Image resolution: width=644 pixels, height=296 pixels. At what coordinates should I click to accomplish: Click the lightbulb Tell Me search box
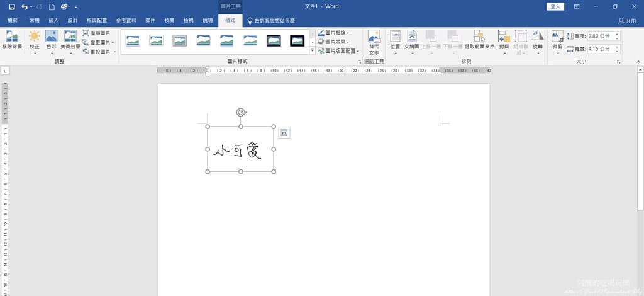coord(270,21)
